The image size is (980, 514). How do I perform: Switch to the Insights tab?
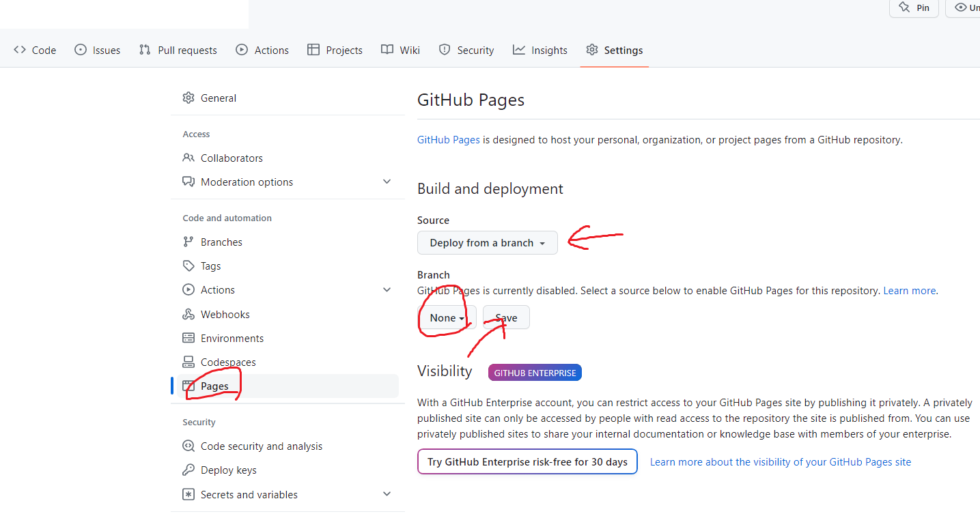click(x=540, y=50)
